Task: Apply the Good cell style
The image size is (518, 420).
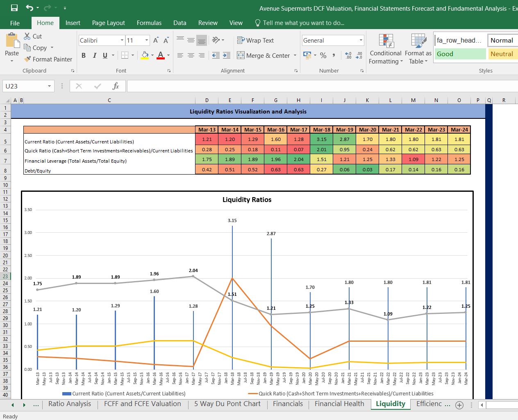Action: pos(460,54)
